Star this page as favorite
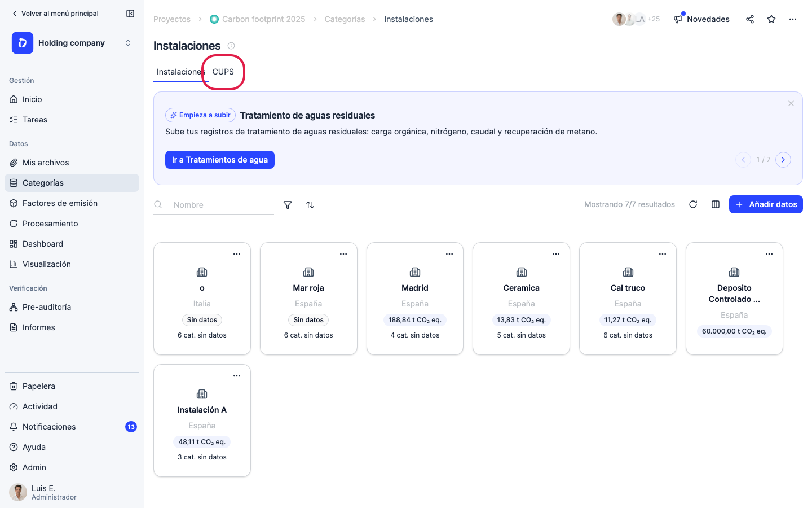This screenshot has height=508, width=812. point(771,19)
